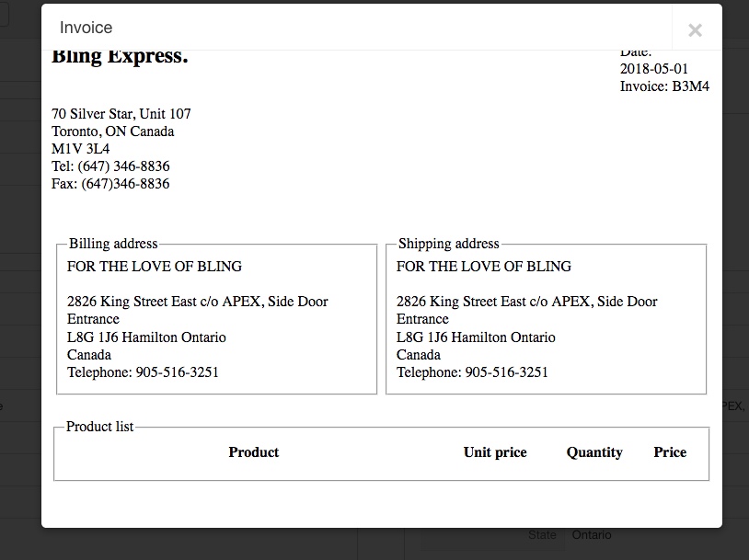Click the Product column header
Screen dimensions: 749x560
254,452
